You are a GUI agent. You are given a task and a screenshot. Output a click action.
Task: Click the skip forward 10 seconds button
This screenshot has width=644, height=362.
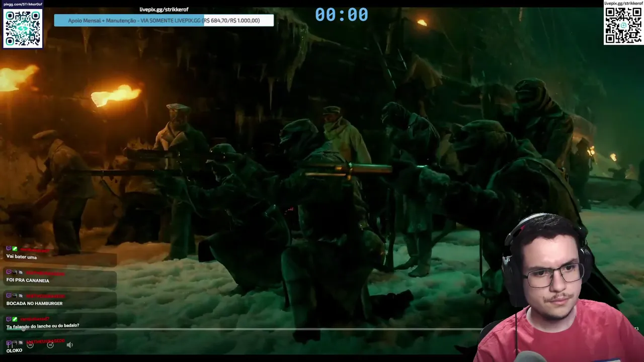(50, 345)
